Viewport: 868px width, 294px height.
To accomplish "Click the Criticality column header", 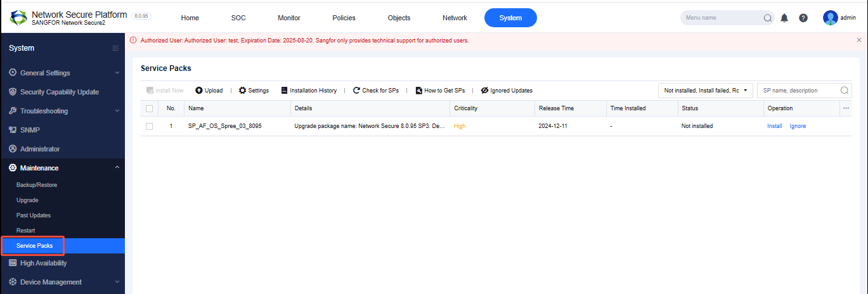I will [465, 108].
